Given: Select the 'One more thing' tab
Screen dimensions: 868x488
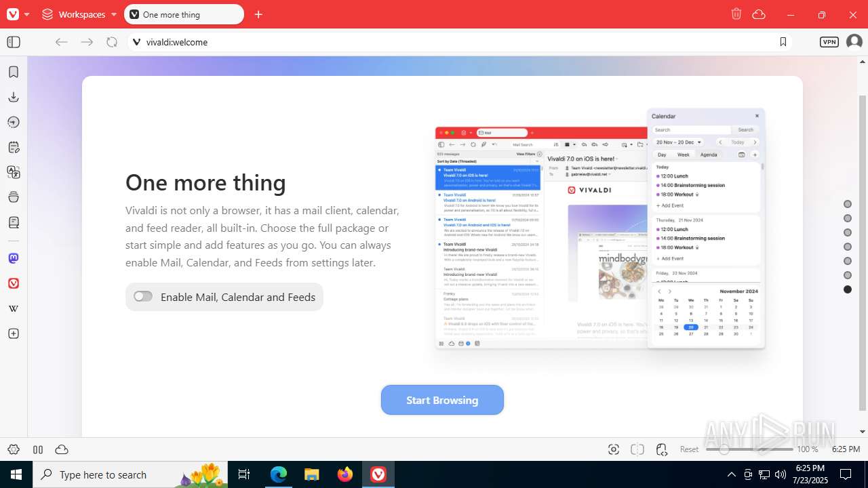Looking at the screenshot, I should pyautogui.click(x=184, y=14).
